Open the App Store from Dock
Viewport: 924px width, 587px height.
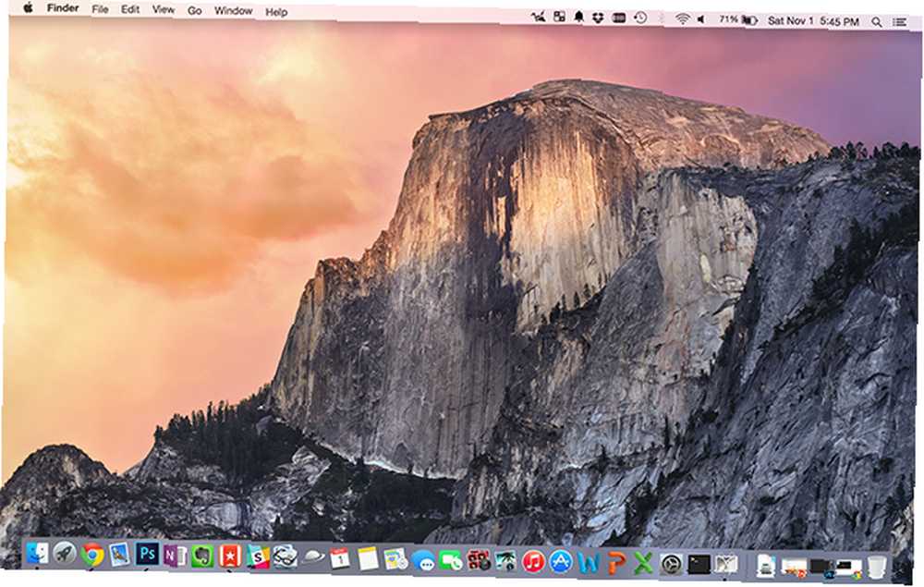tap(561, 562)
